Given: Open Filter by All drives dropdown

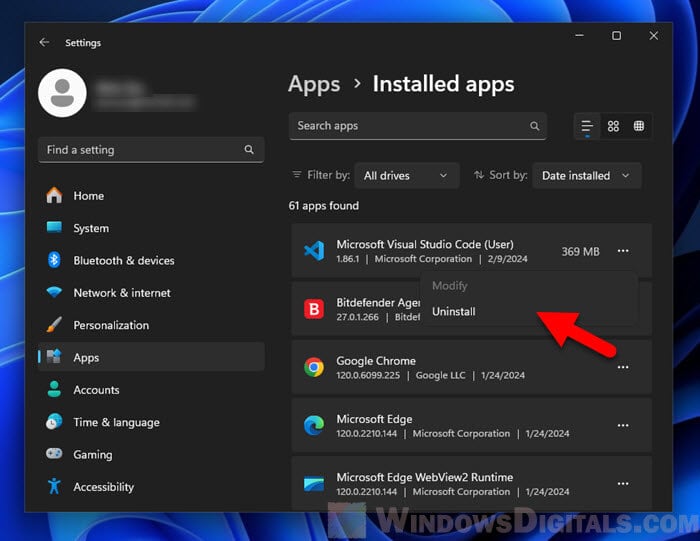Looking at the screenshot, I should coord(407,175).
